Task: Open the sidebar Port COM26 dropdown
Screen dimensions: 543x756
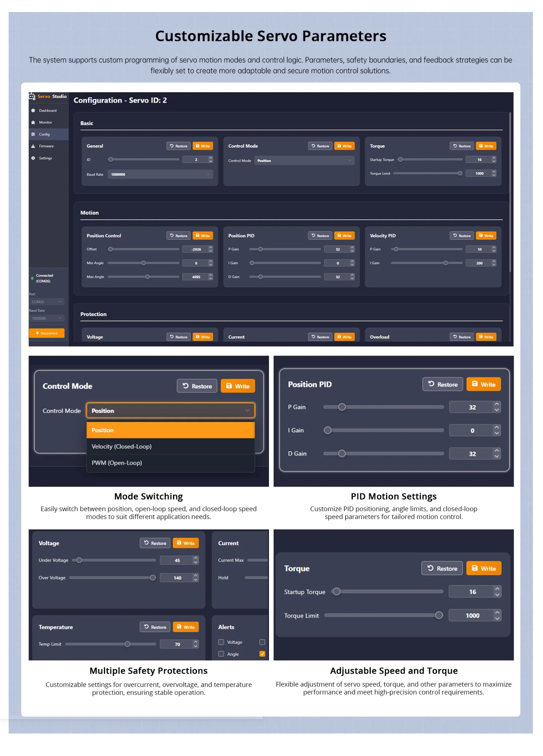Action: click(x=47, y=302)
